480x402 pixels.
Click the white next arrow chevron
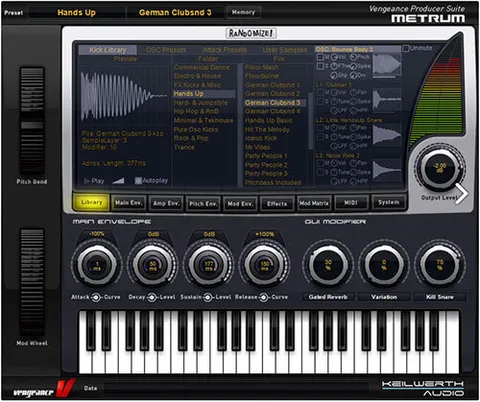click(x=462, y=193)
